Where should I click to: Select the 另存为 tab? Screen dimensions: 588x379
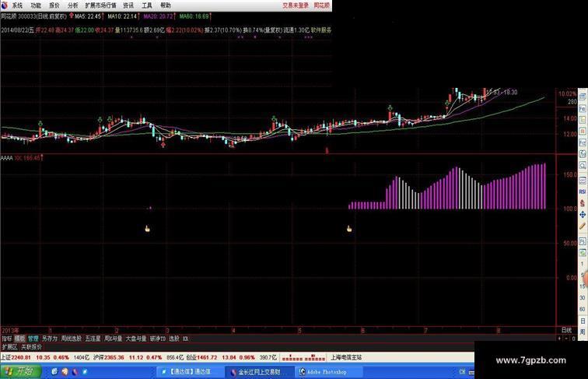[50, 339]
